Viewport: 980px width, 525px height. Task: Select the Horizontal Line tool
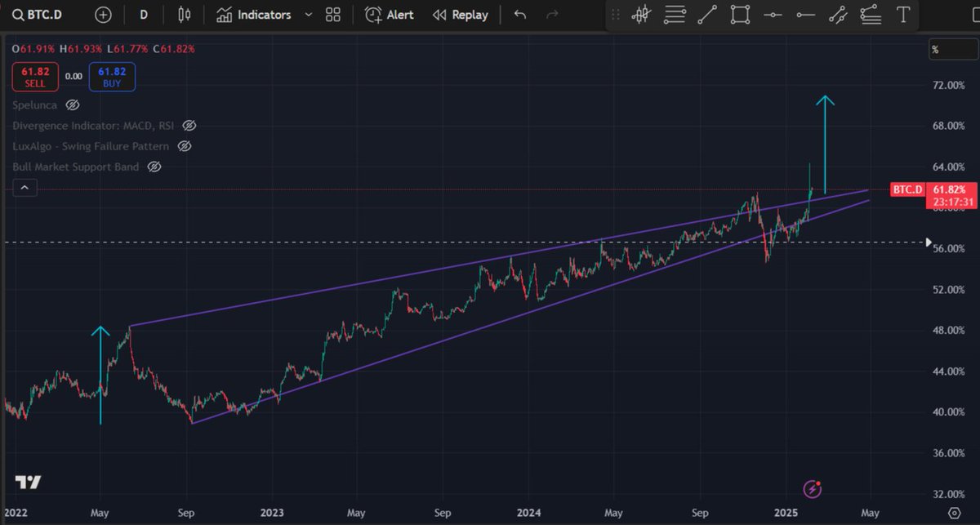(773, 14)
